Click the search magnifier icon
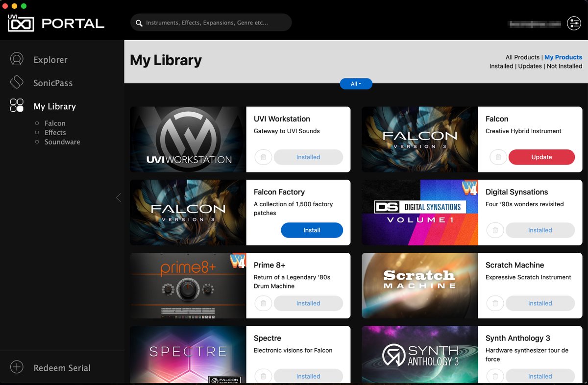Viewport: 588px width, 385px height. click(x=139, y=23)
